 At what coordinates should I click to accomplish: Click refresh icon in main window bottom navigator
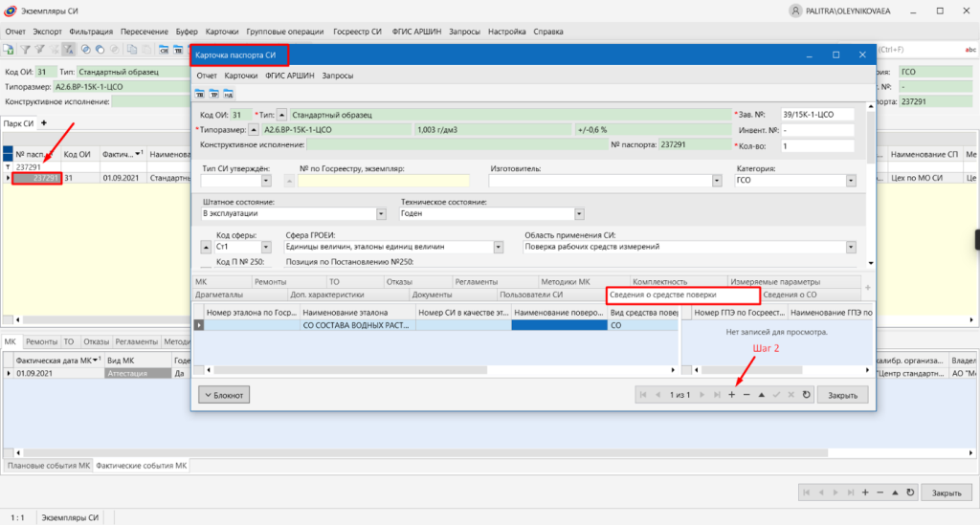click(x=911, y=492)
